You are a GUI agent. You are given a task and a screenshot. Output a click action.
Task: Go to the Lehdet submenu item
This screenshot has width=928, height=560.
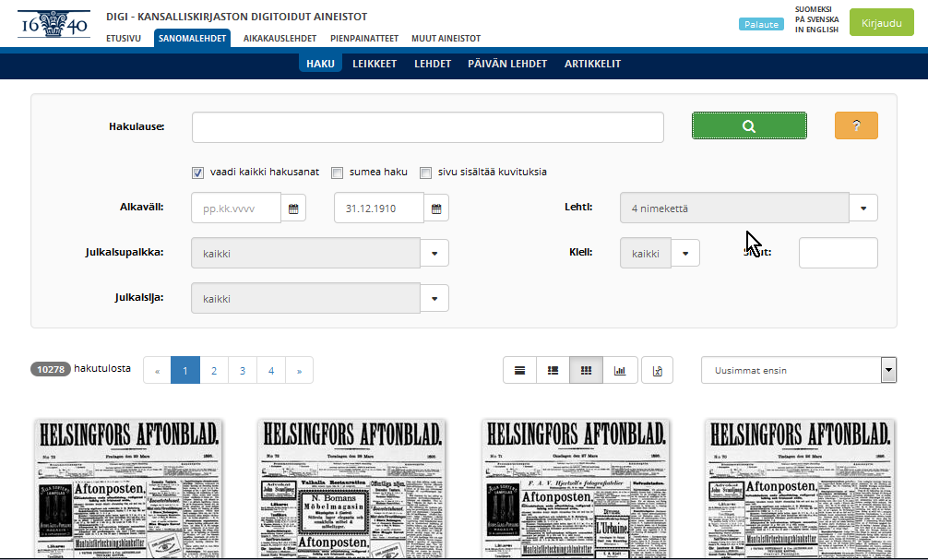433,64
